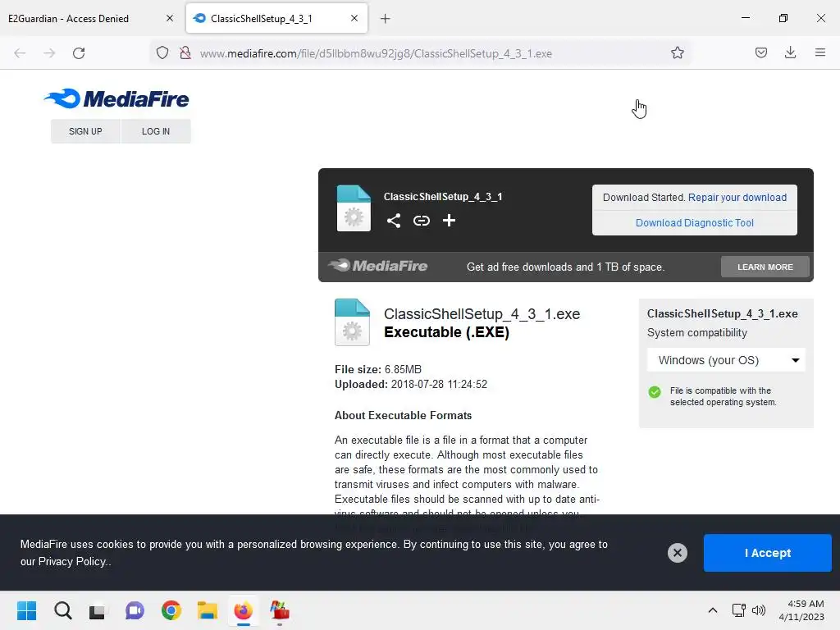Open the Windows Start menu
This screenshot has height=630, width=840.
click(x=26, y=610)
